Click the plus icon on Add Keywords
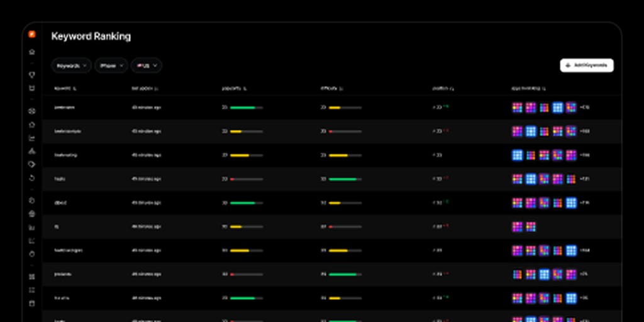The width and height of the screenshot is (644, 322). (x=568, y=65)
